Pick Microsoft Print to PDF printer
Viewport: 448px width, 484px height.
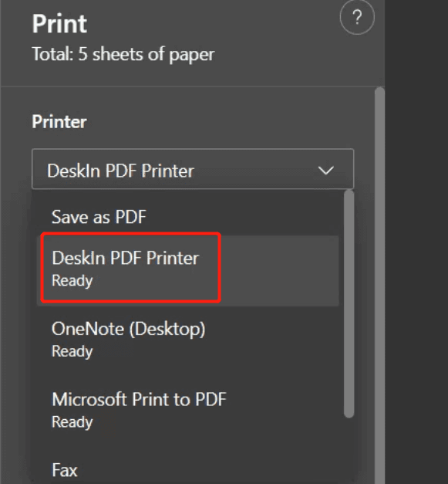tap(187, 410)
